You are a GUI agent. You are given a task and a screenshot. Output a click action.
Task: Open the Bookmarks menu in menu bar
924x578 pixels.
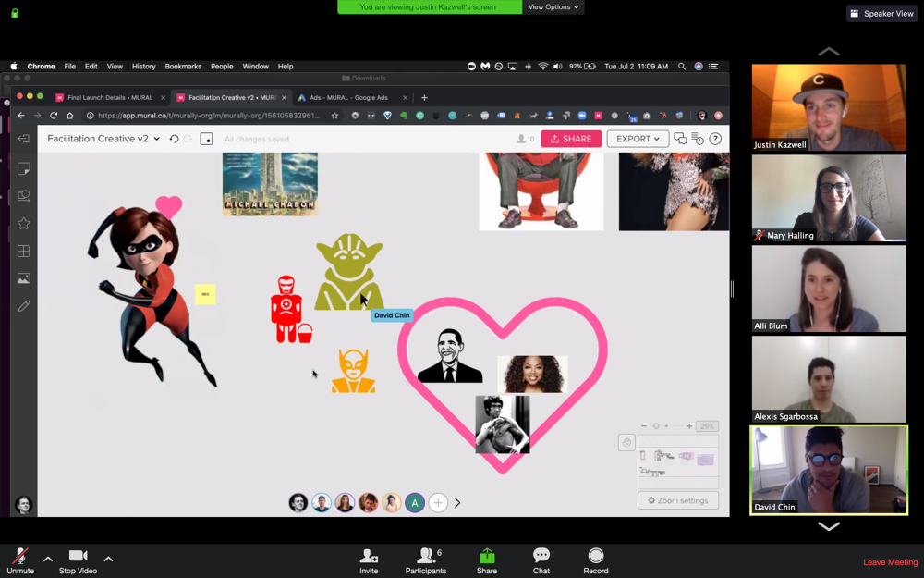[x=183, y=66]
